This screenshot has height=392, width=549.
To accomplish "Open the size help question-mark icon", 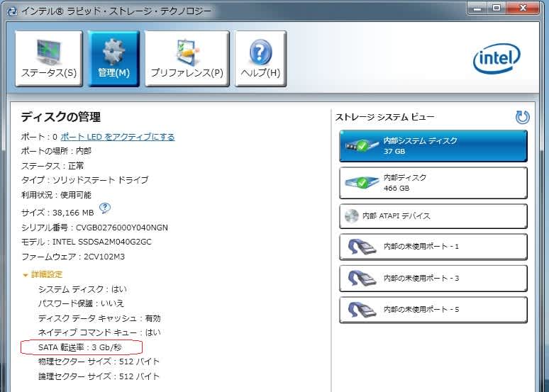I will 105,208.
